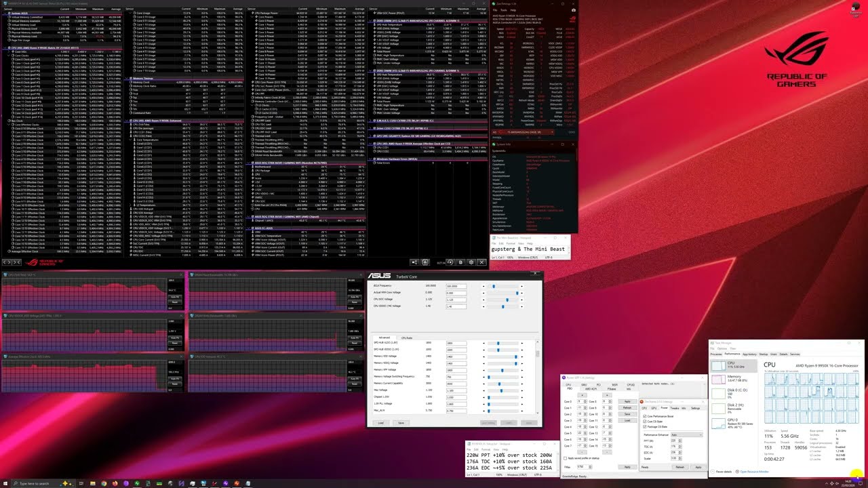Click the HWiNFO expand columns arrows icon
The height and width of the screenshot is (488, 868).
[6, 262]
